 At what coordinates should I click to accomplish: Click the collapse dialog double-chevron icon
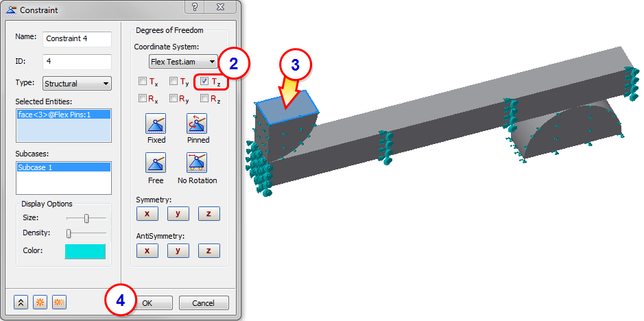coord(21,302)
